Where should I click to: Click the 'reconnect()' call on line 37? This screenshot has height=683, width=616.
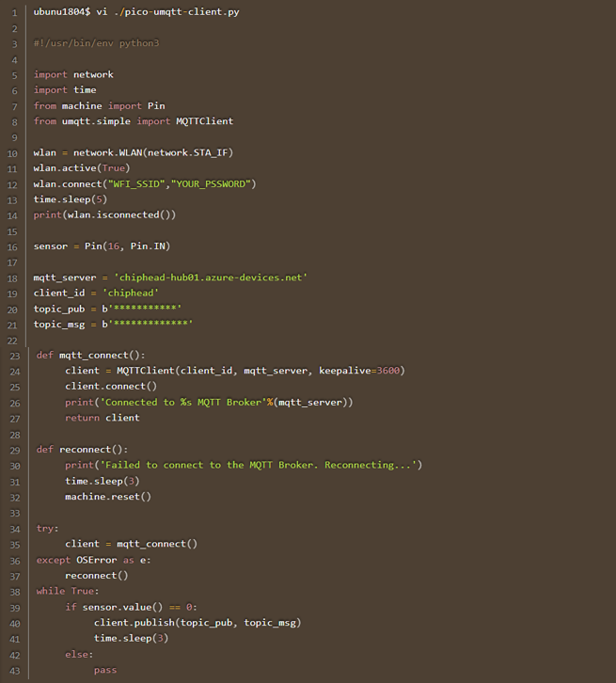(97, 576)
